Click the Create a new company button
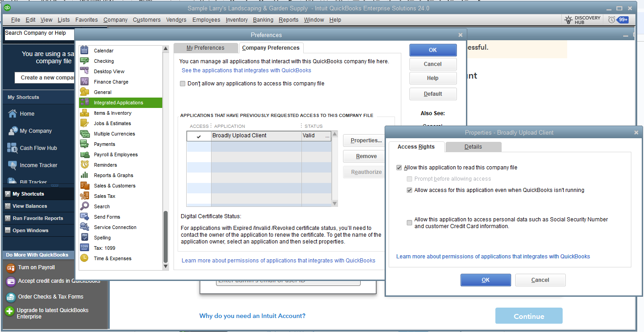 tap(44, 78)
